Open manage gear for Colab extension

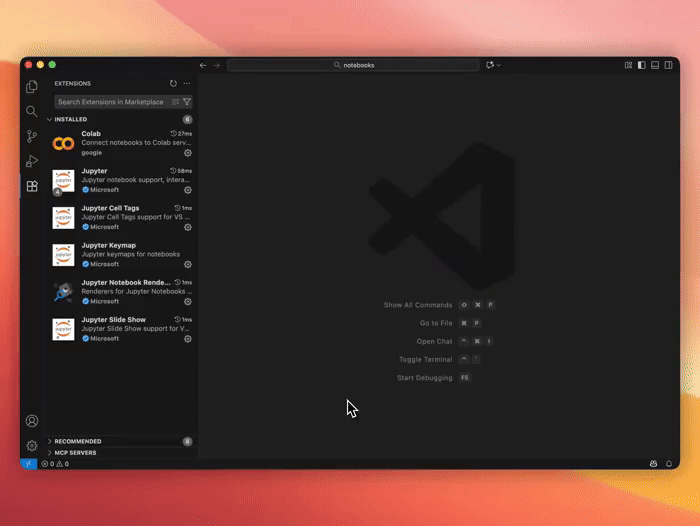188,153
